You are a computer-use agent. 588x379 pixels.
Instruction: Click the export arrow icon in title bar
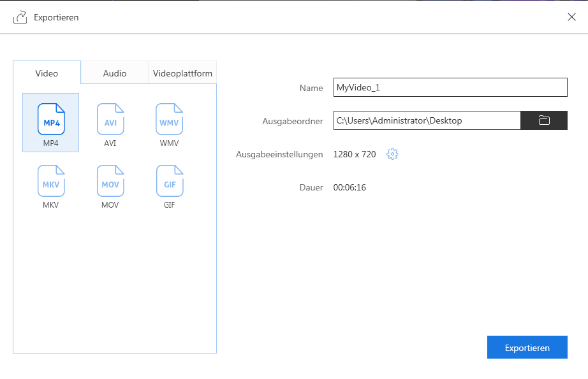point(20,17)
